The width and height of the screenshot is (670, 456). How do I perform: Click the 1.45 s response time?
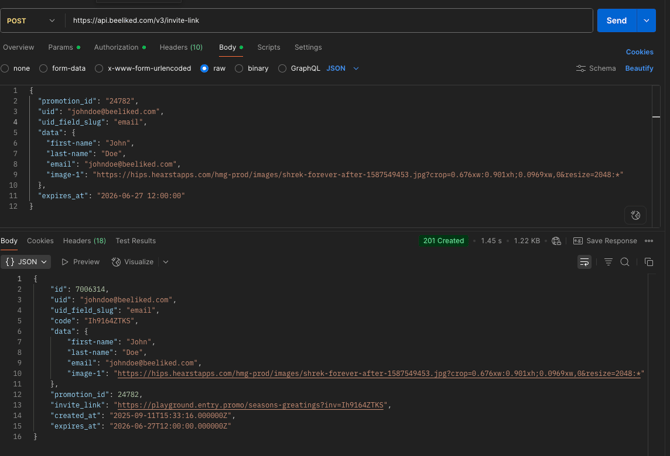pyautogui.click(x=491, y=241)
